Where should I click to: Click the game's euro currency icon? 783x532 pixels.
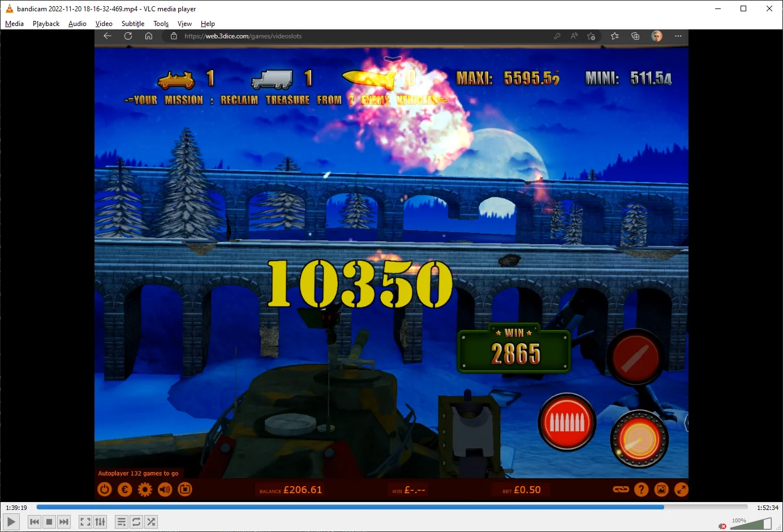coord(125,490)
